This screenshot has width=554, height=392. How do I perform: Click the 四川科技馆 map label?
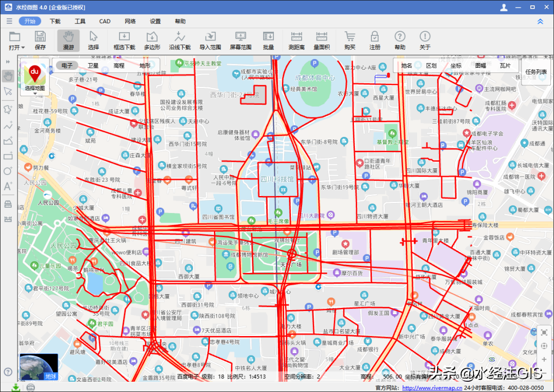click(277, 179)
